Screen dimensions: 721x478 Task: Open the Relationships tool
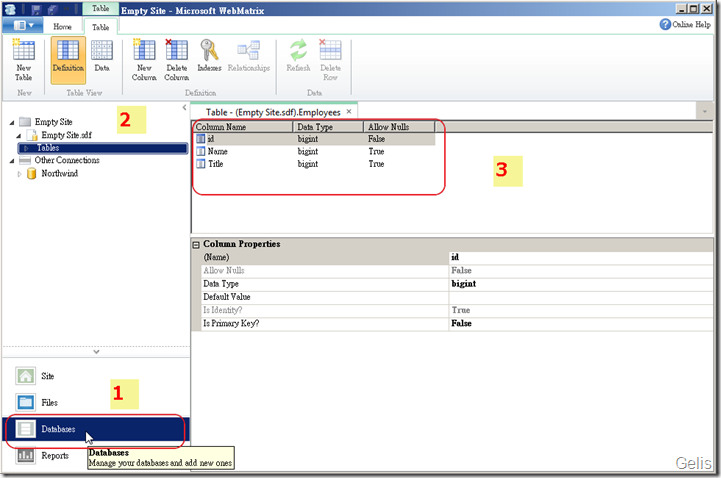[x=249, y=56]
